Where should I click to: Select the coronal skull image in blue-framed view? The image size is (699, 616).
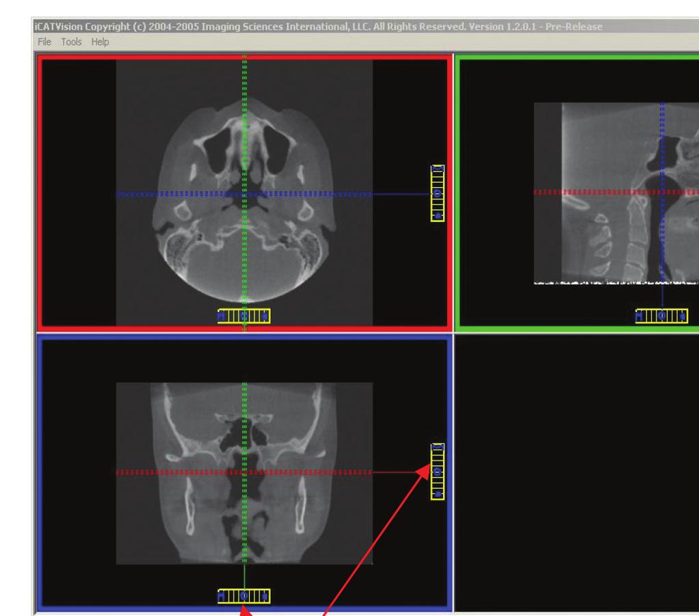coord(244,473)
